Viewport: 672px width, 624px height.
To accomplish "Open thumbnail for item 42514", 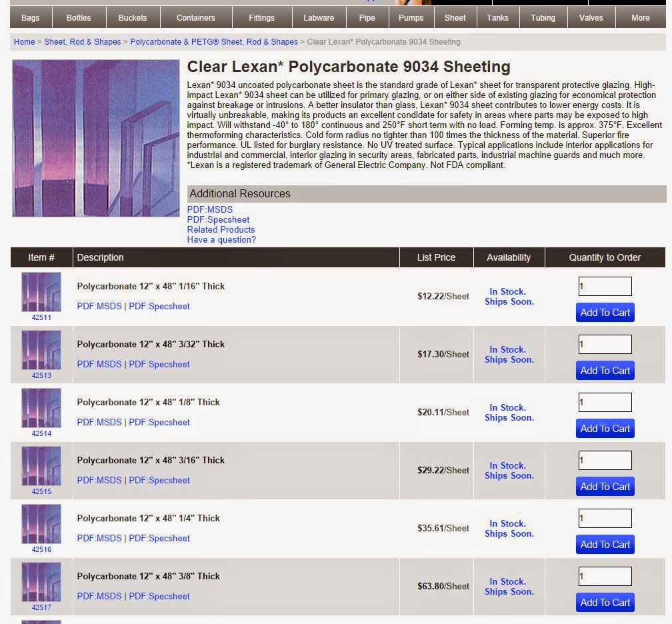I will click(41, 407).
